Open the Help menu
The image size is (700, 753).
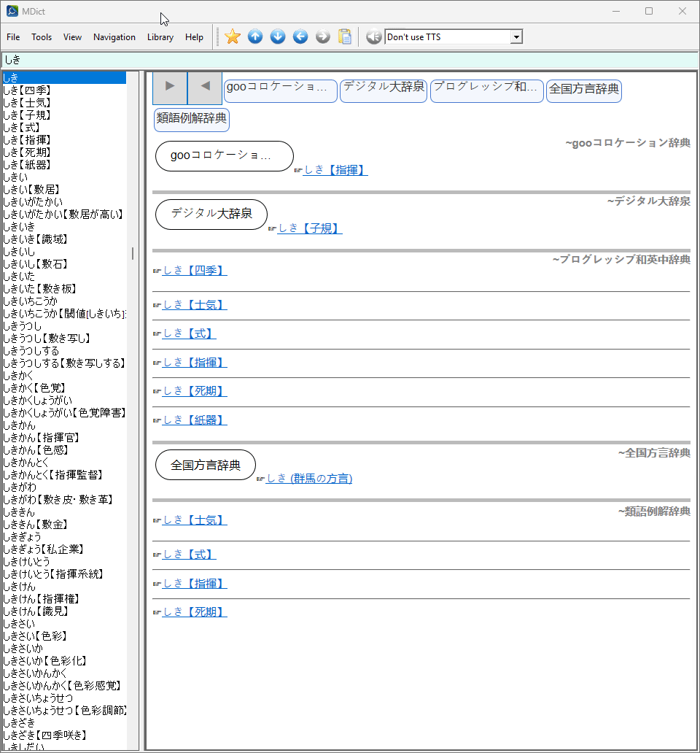point(194,37)
